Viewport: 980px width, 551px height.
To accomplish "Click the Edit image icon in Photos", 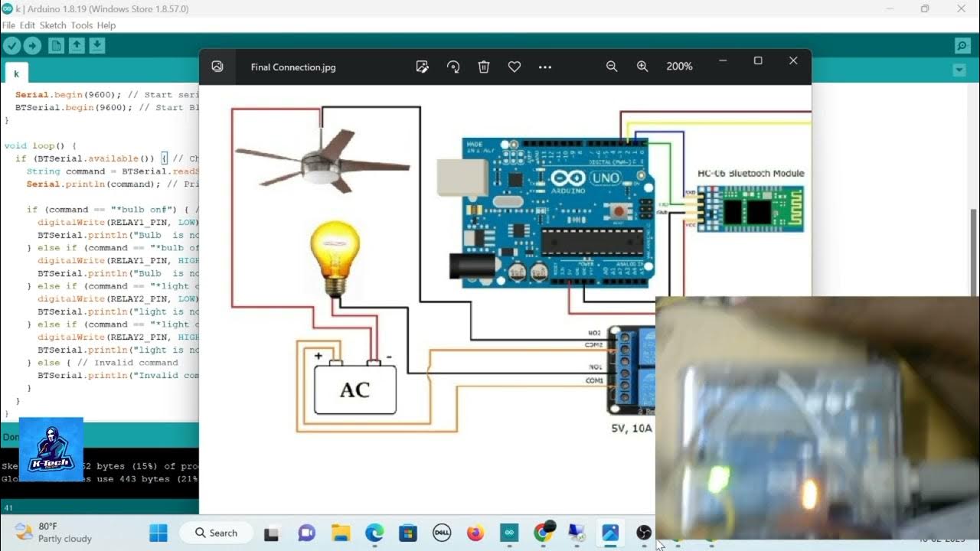I will click(x=422, y=67).
